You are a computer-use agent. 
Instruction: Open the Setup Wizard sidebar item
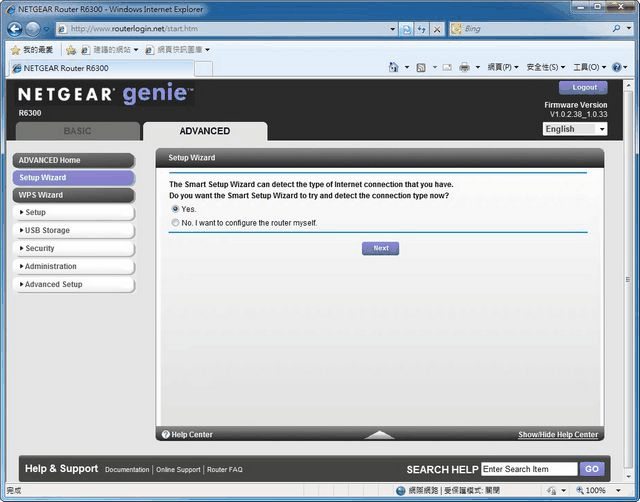73,178
